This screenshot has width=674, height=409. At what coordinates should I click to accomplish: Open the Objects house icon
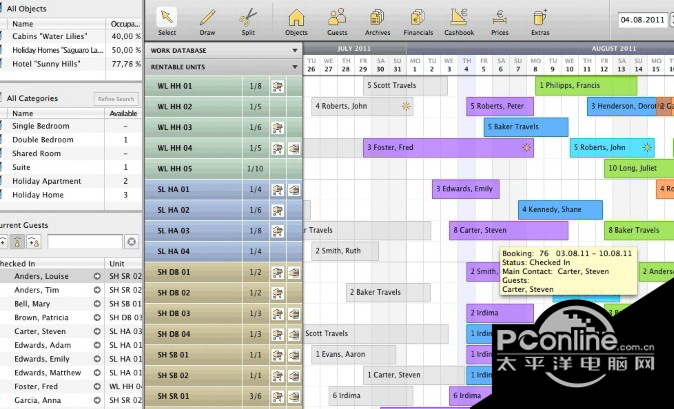296,21
